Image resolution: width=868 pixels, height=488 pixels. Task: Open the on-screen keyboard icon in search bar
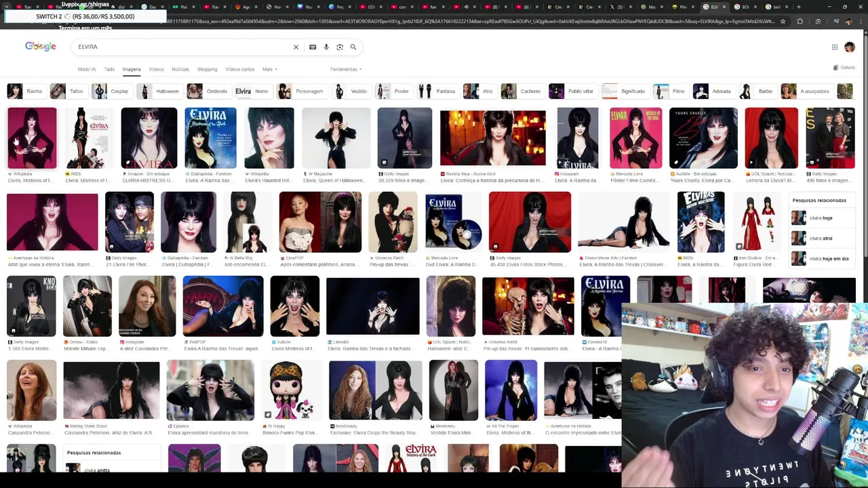[x=313, y=47]
